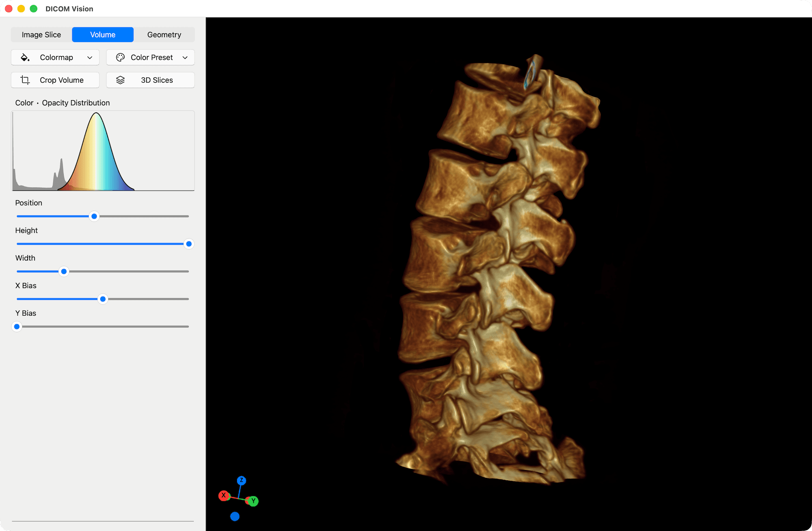Click the paint bucket Colormap icon

coord(25,58)
